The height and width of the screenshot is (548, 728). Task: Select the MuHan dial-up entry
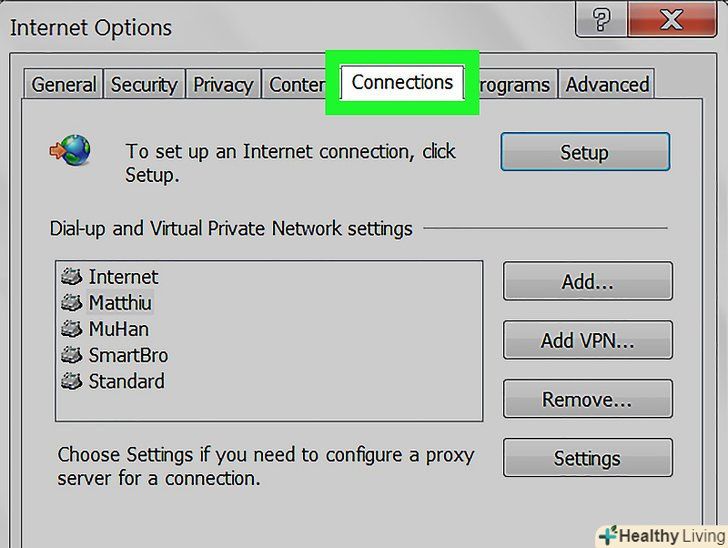118,329
